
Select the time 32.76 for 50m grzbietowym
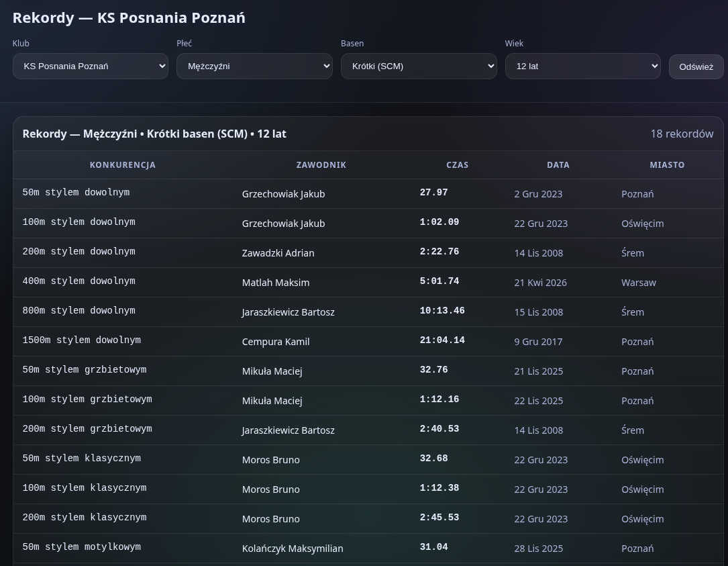[x=433, y=370]
